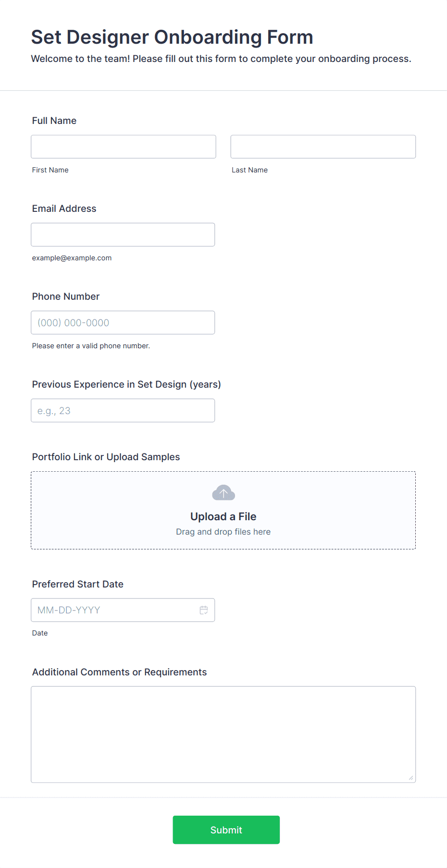Select the years of experience field
Viewport: 447px width, 868px height.
tap(123, 410)
